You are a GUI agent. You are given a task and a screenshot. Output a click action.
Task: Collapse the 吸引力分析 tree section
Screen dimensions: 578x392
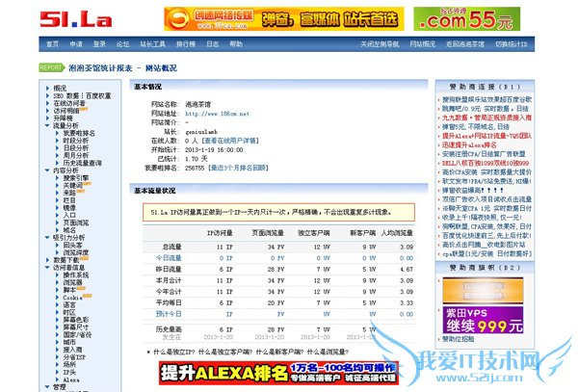[47, 238]
